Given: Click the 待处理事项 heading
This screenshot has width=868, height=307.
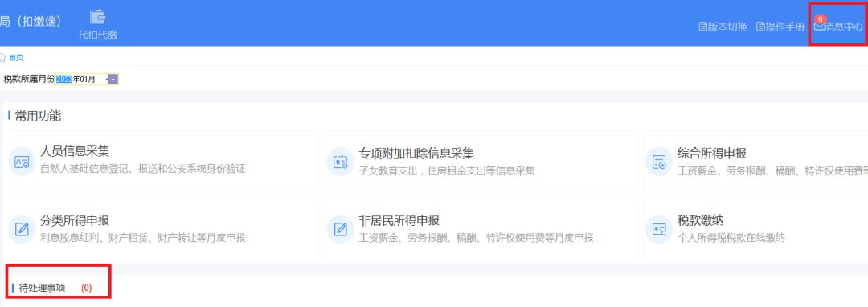Looking at the screenshot, I should pyautogui.click(x=42, y=288).
